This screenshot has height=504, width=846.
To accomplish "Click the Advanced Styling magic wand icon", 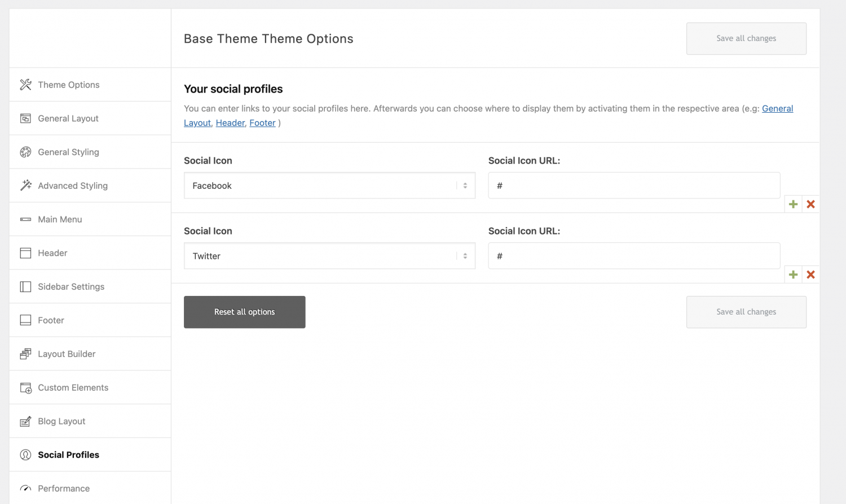I will point(25,185).
